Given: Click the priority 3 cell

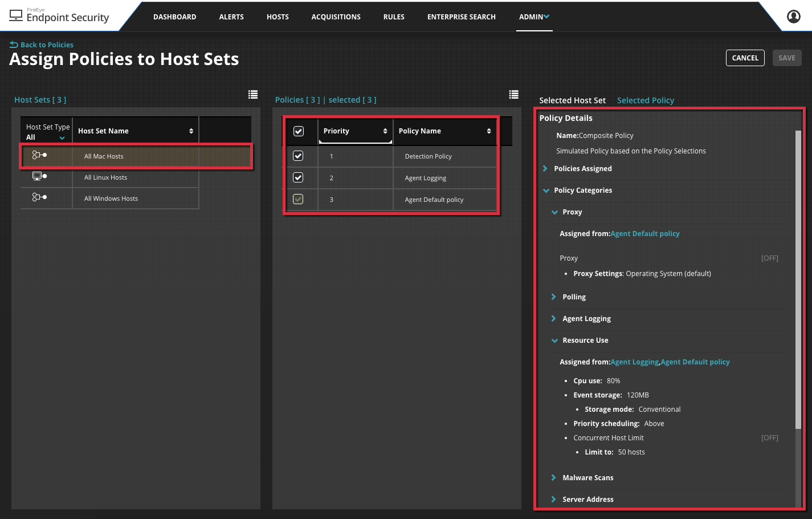Looking at the screenshot, I should [356, 200].
